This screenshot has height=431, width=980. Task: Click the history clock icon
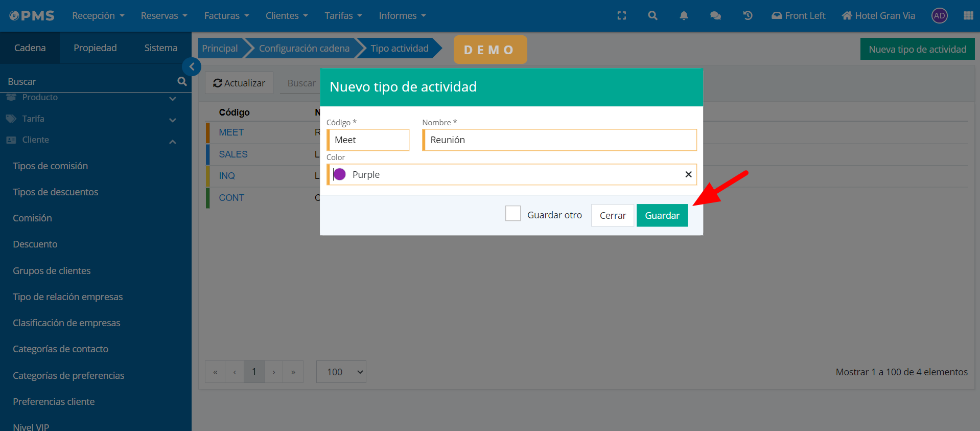click(748, 16)
